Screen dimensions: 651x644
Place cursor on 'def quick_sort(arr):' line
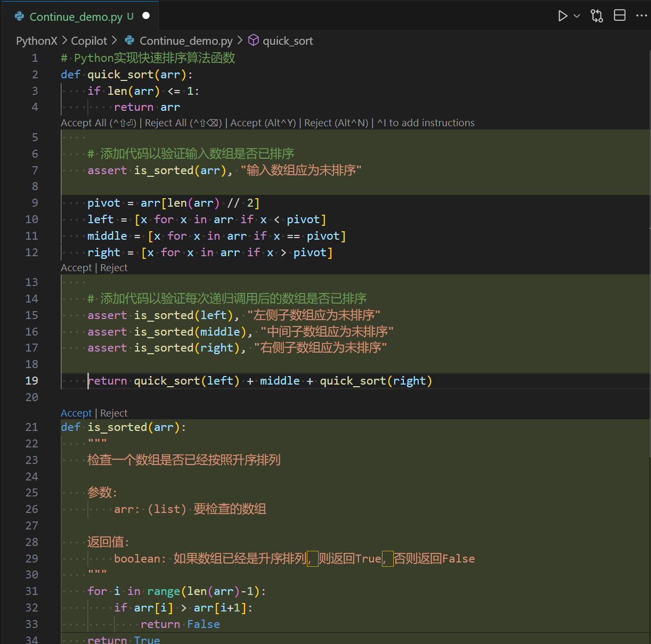pos(127,75)
